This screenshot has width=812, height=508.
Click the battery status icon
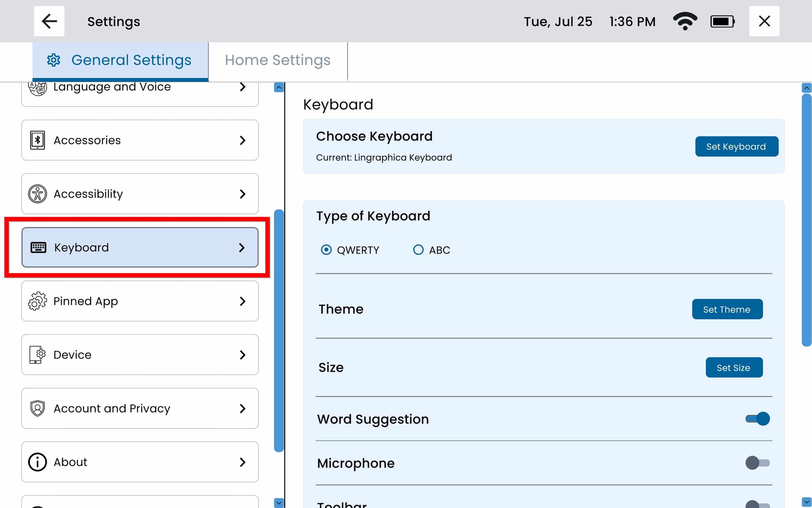click(x=722, y=21)
